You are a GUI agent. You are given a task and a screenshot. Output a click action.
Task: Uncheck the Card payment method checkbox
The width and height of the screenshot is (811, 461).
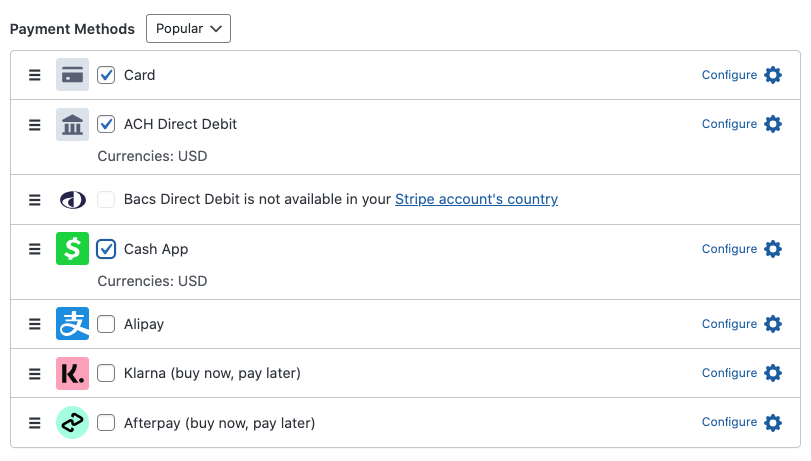(x=106, y=75)
